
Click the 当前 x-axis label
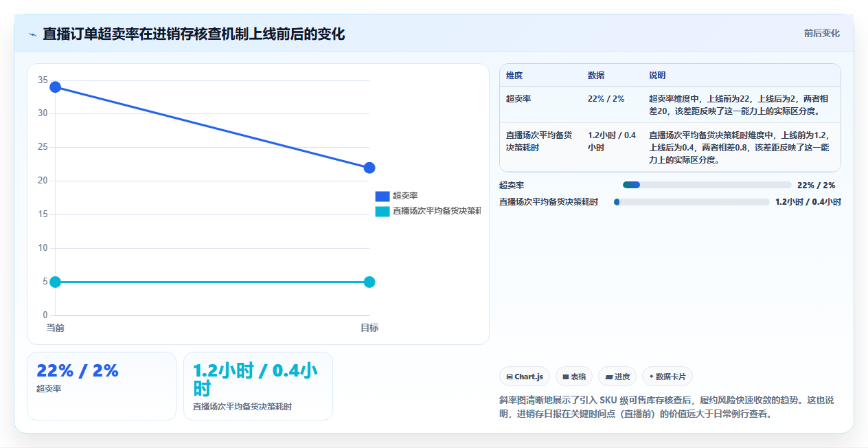pos(56,328)
